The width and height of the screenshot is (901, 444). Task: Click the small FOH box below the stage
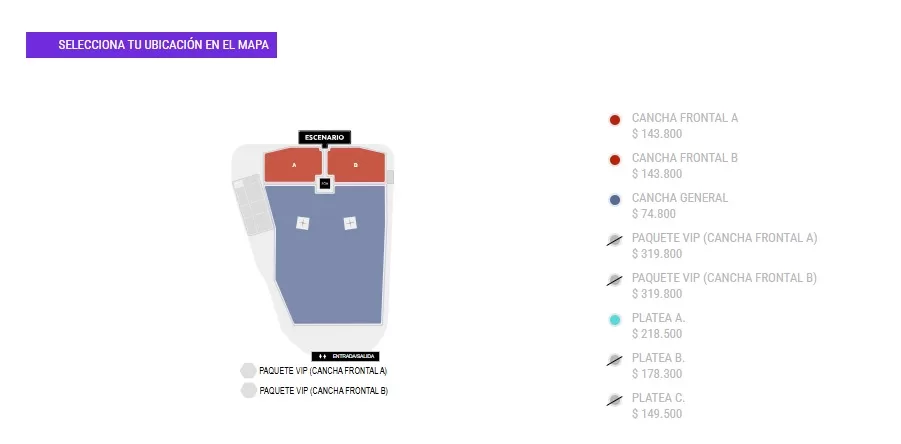pos(324,184)
